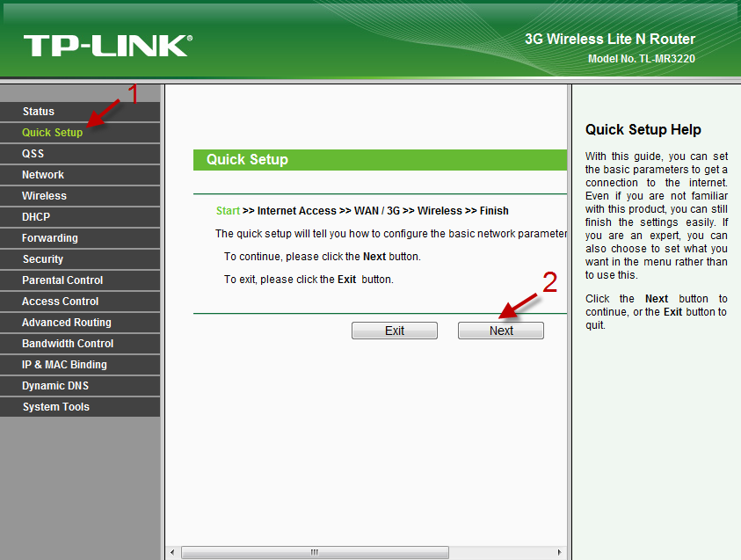Open the Network settings menu

80,175
